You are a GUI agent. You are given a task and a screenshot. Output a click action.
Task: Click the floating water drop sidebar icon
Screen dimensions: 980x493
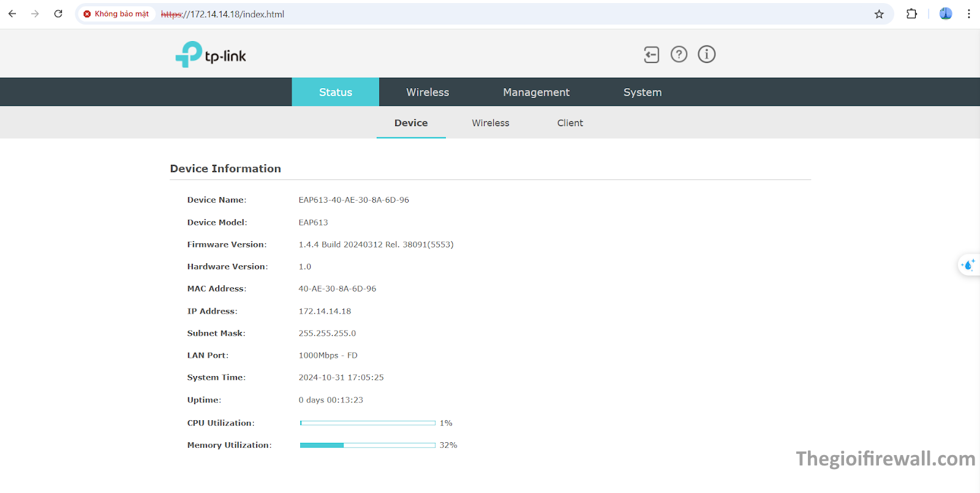968,265
